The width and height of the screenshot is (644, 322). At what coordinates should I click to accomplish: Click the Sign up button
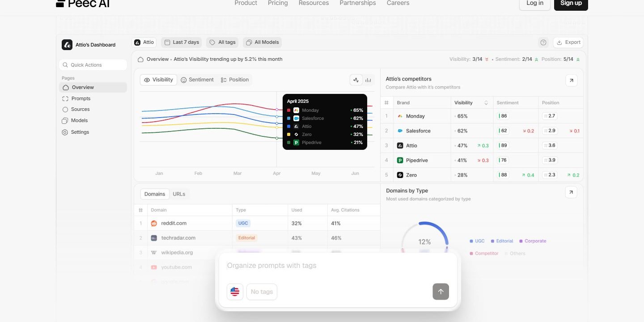[571, 4]
